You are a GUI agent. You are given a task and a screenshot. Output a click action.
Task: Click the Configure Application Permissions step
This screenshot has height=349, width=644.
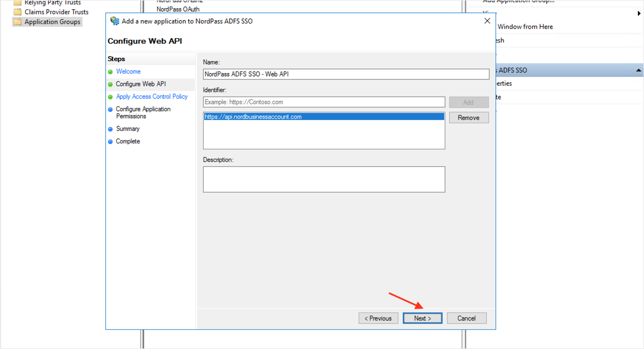click(x=143, y=112)
